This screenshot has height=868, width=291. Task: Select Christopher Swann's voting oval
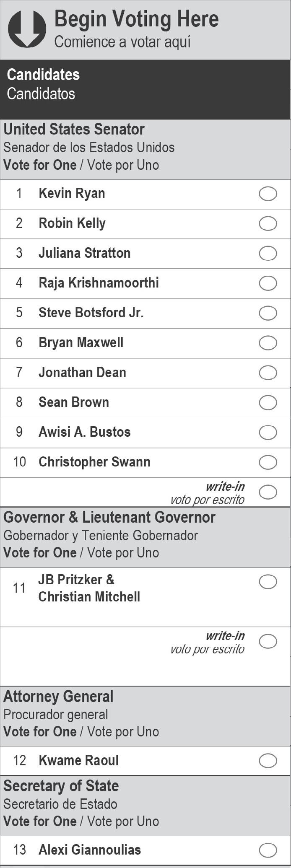[x=268, y=462]
